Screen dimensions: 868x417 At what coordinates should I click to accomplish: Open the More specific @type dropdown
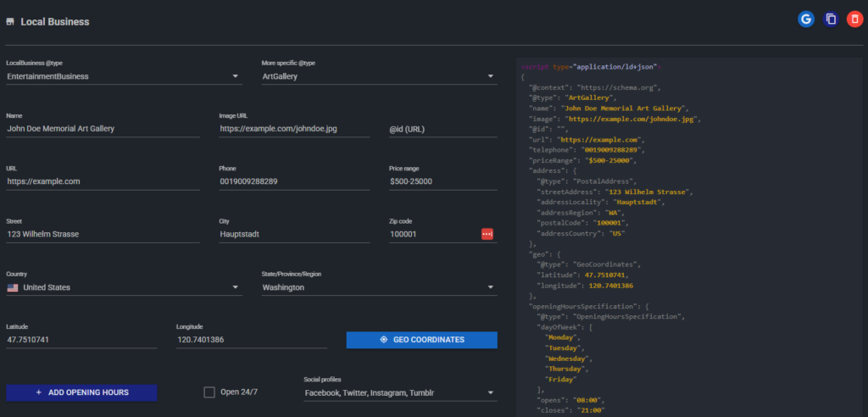379,76
